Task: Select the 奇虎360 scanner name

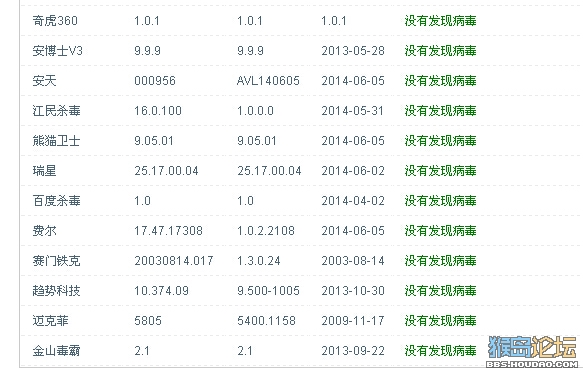Action: click(x=55, y=20)
